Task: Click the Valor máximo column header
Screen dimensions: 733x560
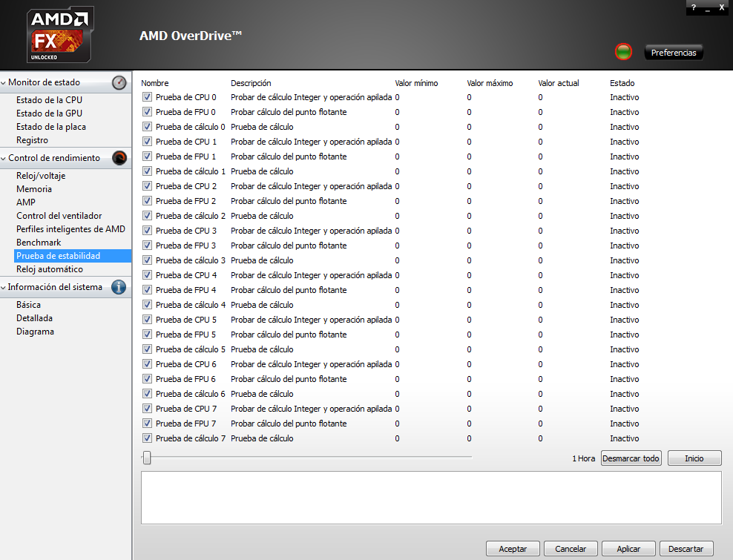Action: pyautogui.click(x=490, y=83)
